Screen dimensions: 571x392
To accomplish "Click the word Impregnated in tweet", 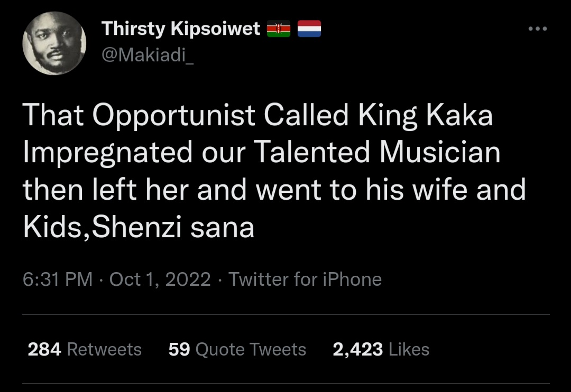I will coord(107,153).
